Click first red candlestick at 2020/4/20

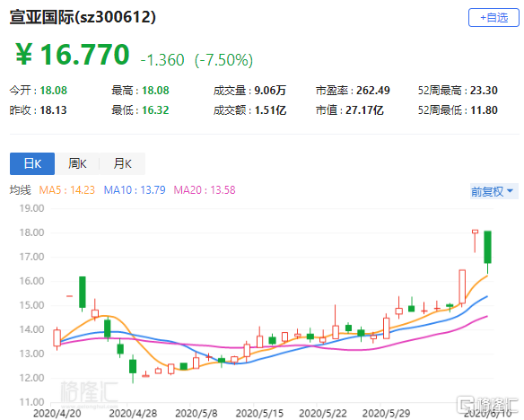57,337
